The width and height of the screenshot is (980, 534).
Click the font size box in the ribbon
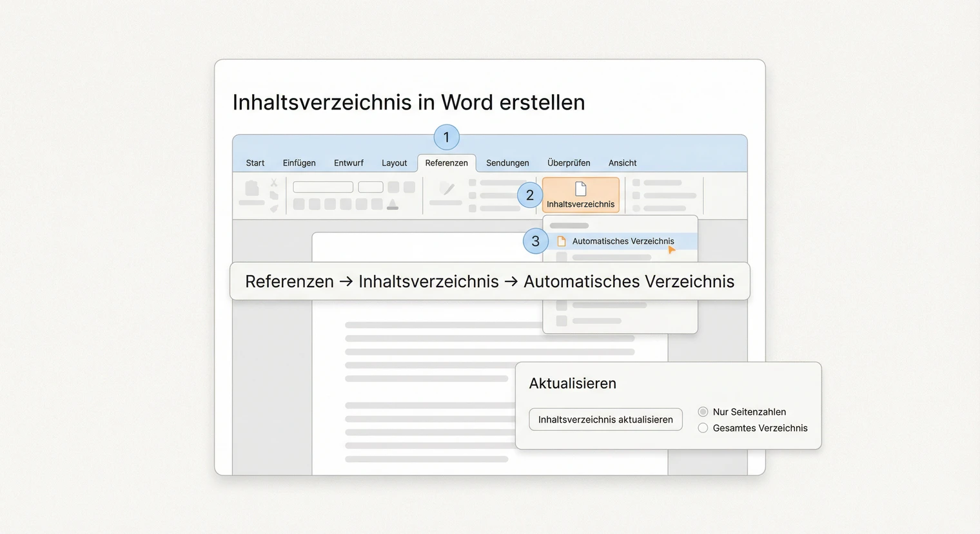pos(371,186)
